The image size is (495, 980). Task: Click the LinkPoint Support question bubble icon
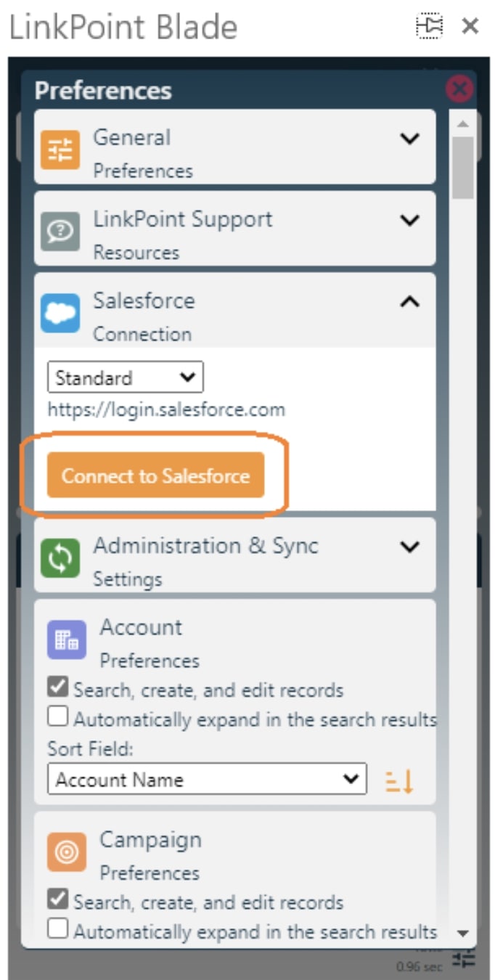(61, 229)
